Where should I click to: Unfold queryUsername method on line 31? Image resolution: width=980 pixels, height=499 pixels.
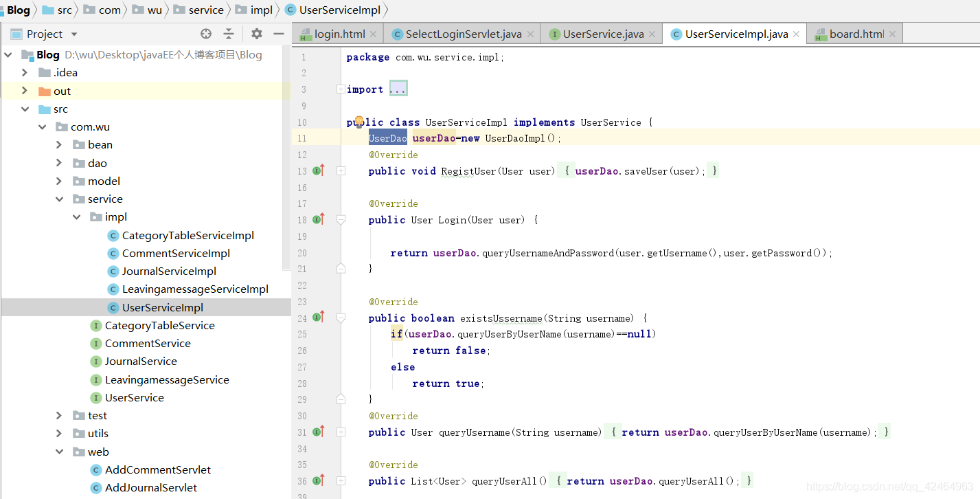[x=341, y=432]
